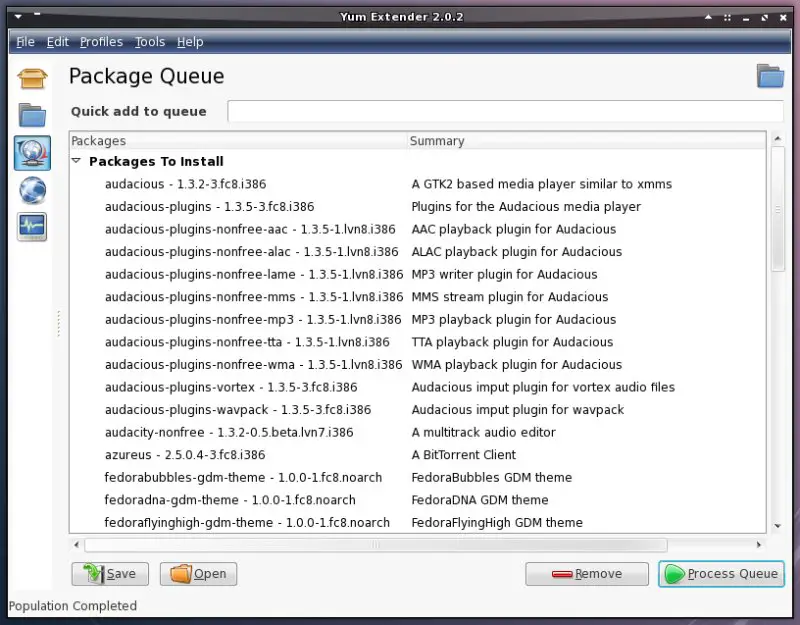Click summary 'TTA playback plugin for Audacious'

point(512,342)
